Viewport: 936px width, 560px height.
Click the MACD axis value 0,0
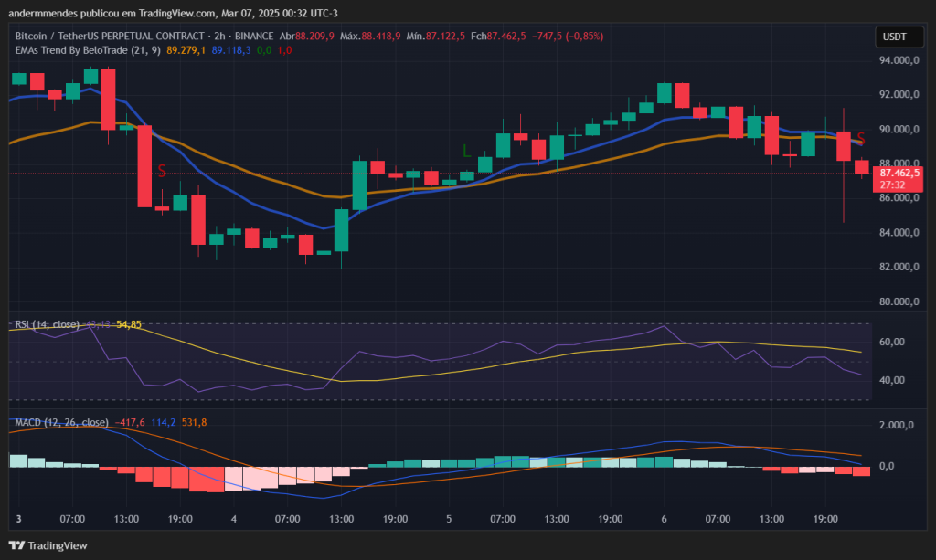tap(887, 466)
